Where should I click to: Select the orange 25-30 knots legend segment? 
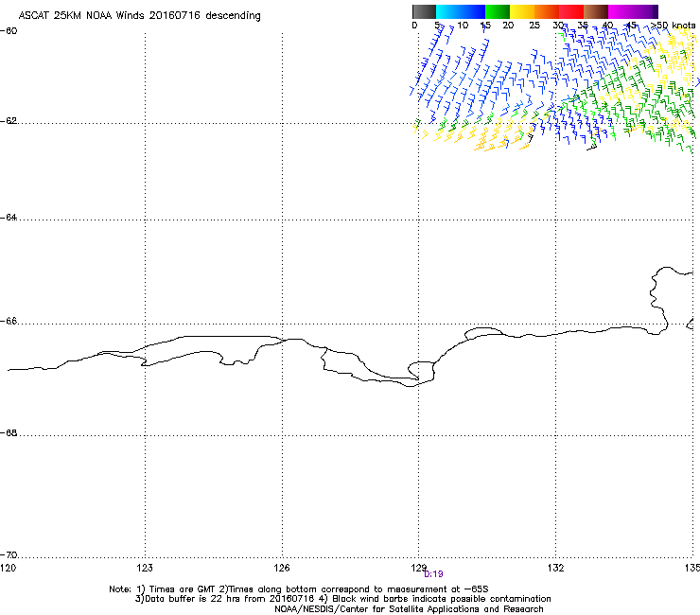point(547,11)
